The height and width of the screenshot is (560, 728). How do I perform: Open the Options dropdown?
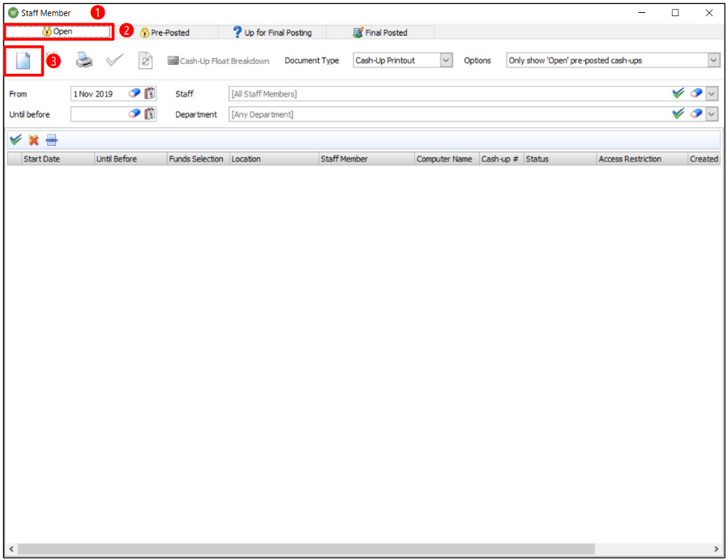713,60
